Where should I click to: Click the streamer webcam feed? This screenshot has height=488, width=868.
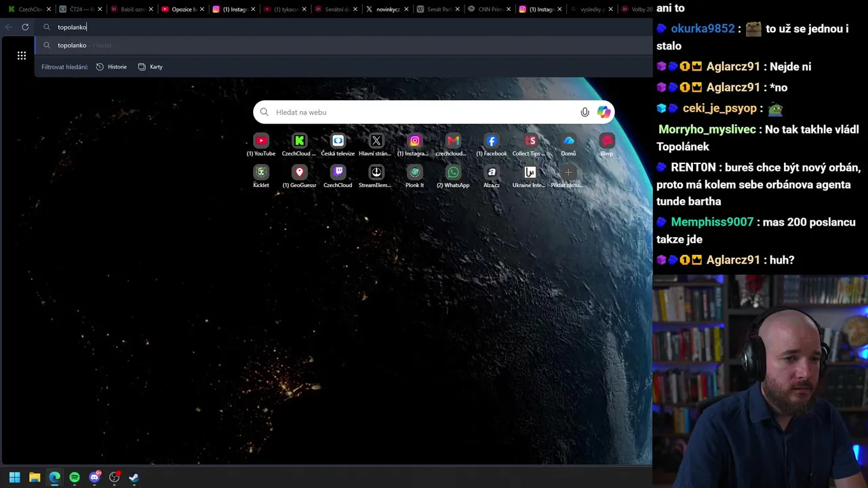pos(760,382)
